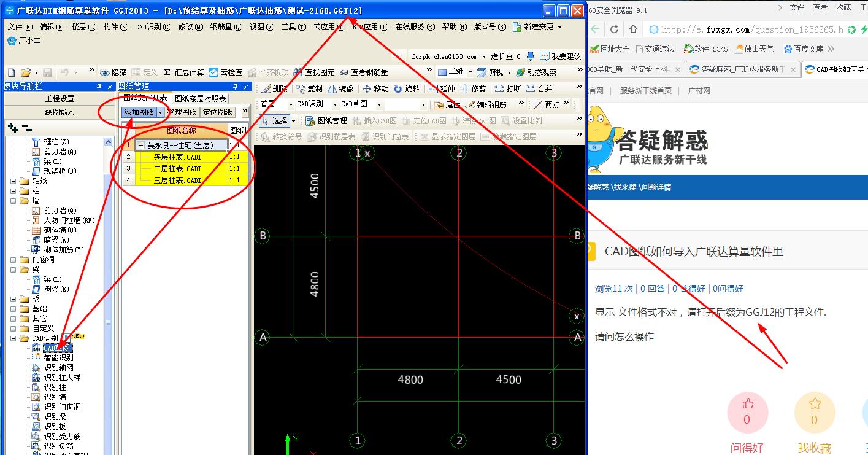Click browser address bar URL field

pyautogui.click(x=751, y=29)
